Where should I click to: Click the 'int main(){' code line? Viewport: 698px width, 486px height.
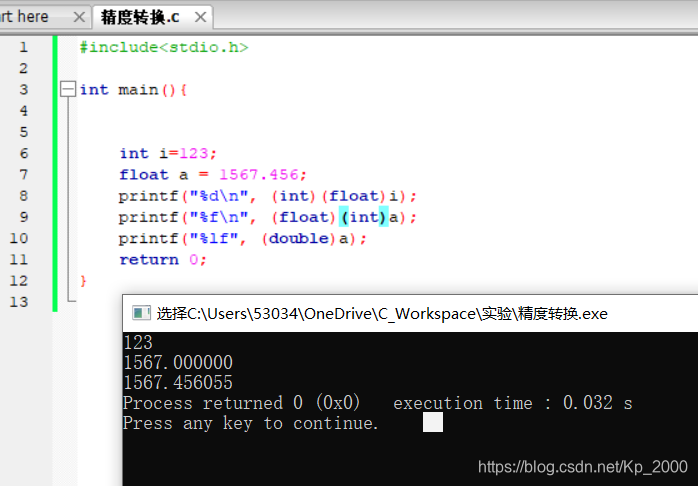(134, 90)
